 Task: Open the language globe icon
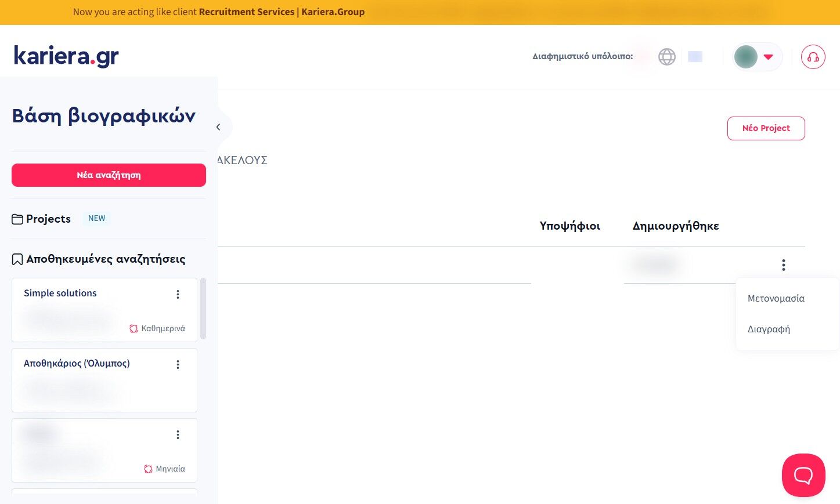point(667,57)
